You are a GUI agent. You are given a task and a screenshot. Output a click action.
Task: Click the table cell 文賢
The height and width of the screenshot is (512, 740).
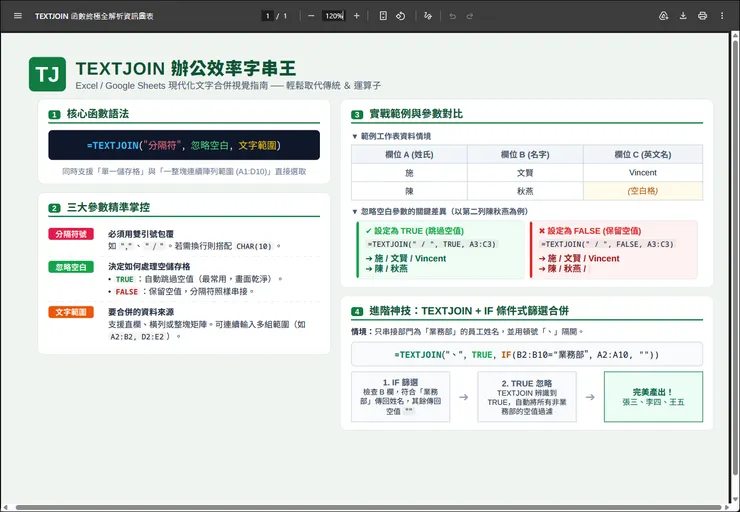[x=525, y=173]
